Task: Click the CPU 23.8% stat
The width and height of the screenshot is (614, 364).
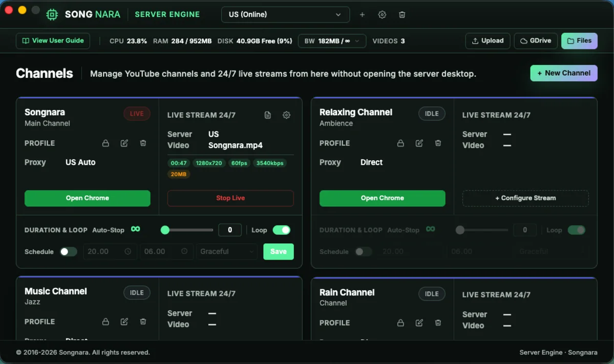Action: pyautogui.click(x=128, y=41)
